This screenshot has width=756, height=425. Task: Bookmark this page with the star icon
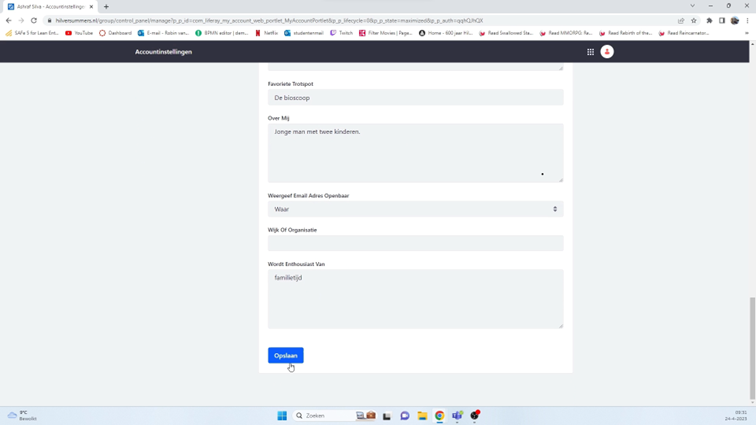click(x=694, y=20)
